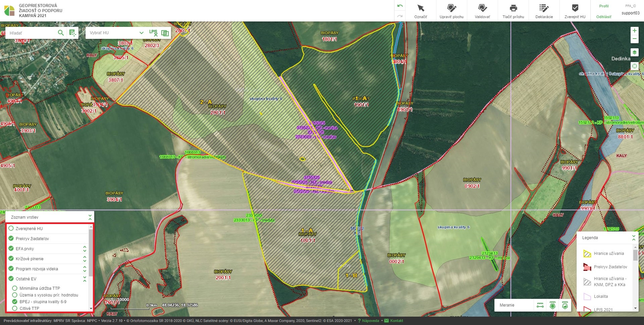Enable the Zverejnené HU layer
Viewport: 644px width, 325px height.
pyautogui.click(x=11, y=228)
